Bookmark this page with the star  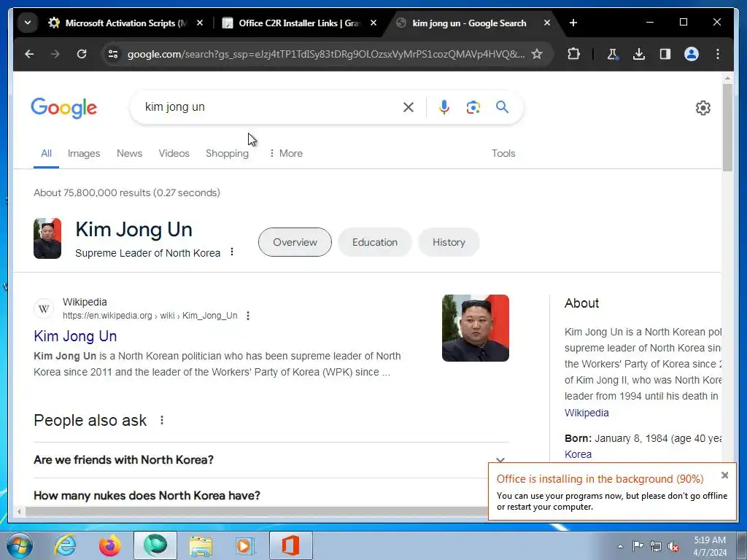point(537,54)
